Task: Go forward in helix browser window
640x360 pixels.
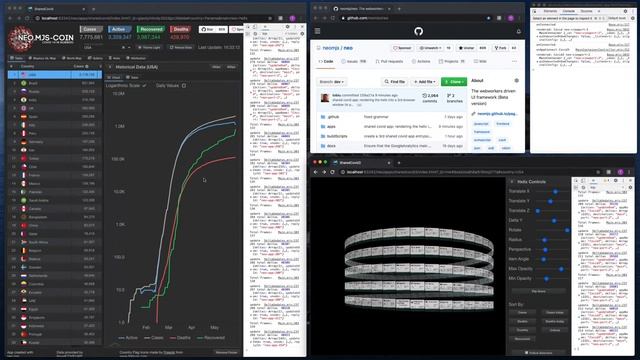Action: tap(324, 172)
